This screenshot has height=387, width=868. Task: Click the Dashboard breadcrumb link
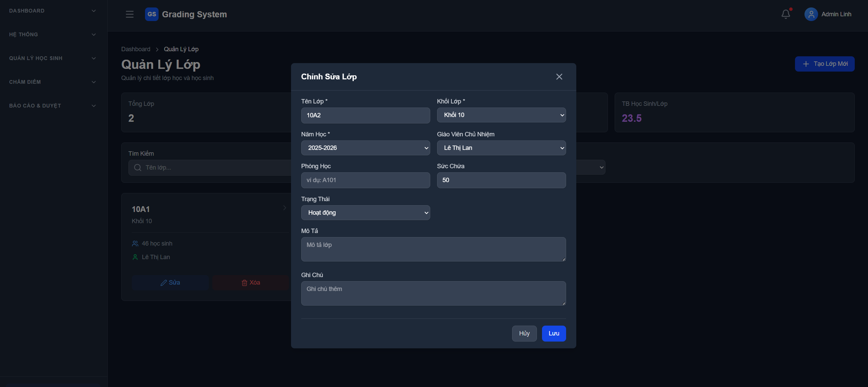pos(135,49)
